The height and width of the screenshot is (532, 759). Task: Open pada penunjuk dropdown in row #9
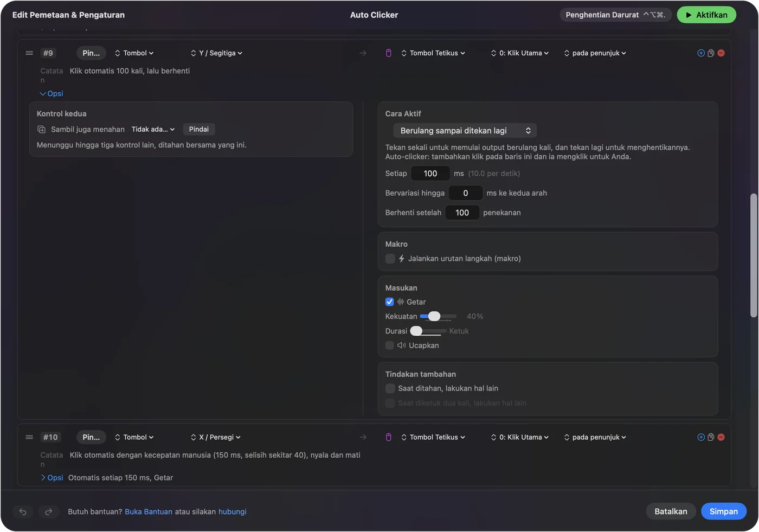tap(595, 53)
